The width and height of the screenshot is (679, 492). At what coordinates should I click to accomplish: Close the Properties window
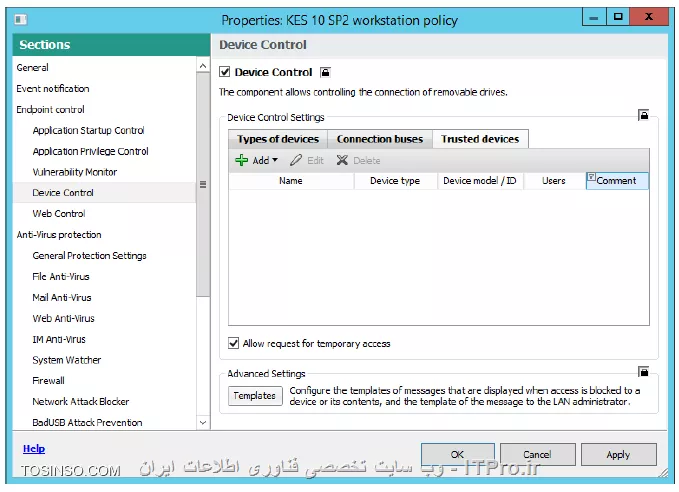point(649,17)
